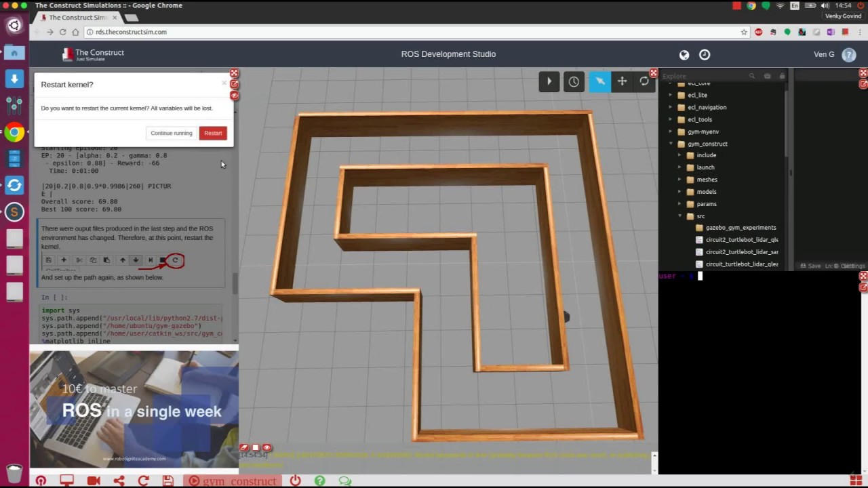Screen dimensions: 868x488
Task: Select the Gazebo selection arrow tool
Action: [599, 81]
